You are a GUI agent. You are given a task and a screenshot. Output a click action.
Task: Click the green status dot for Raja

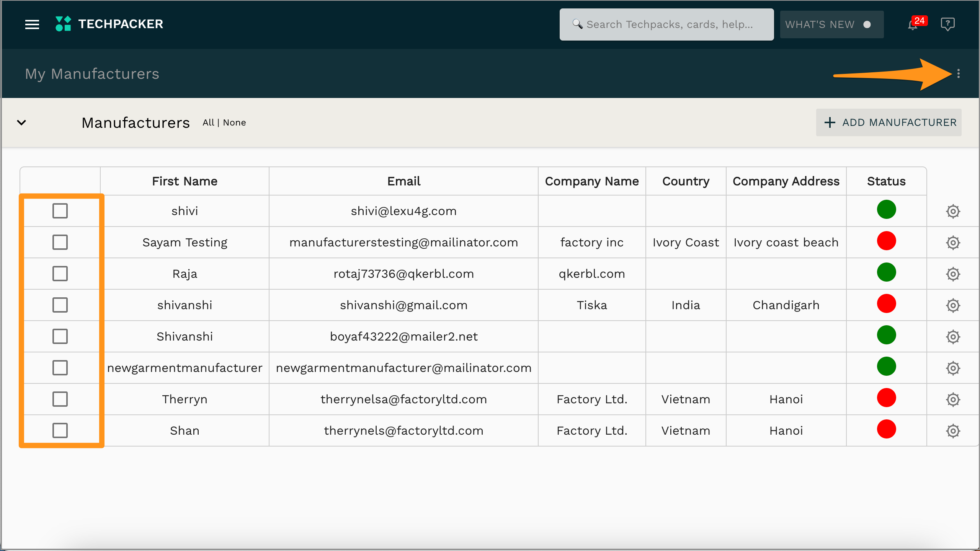(886, 272)
